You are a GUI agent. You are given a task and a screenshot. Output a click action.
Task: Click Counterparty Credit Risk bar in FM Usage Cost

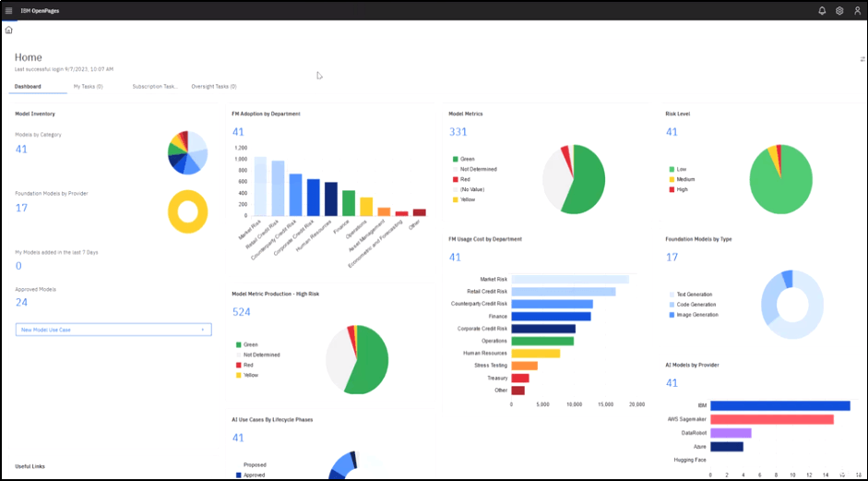(x=552, y=305)
